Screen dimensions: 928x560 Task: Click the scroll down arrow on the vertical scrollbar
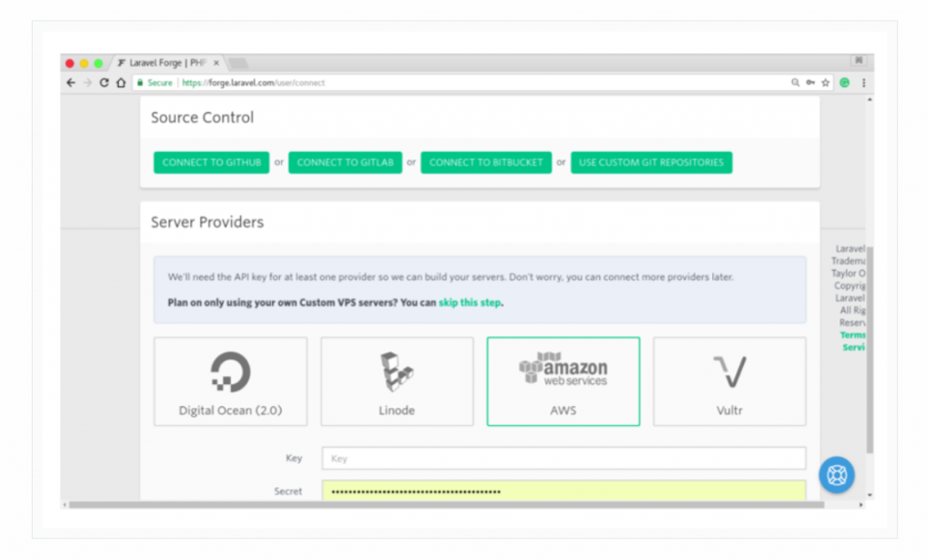point(869,495)
